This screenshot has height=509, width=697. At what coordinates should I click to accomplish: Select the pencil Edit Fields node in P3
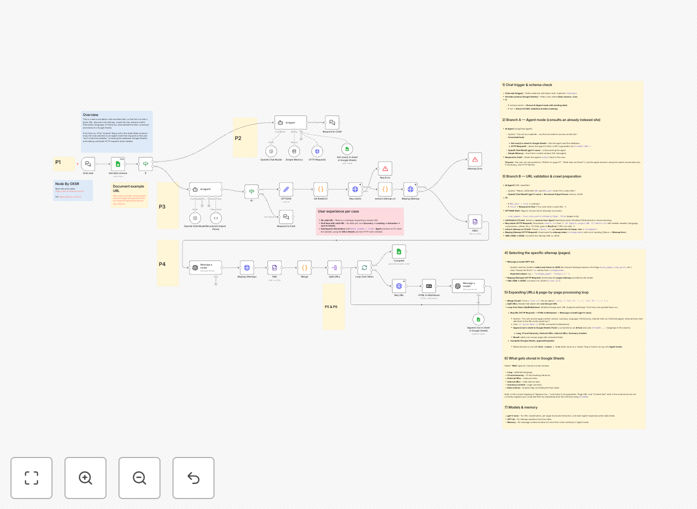point(286,189)
